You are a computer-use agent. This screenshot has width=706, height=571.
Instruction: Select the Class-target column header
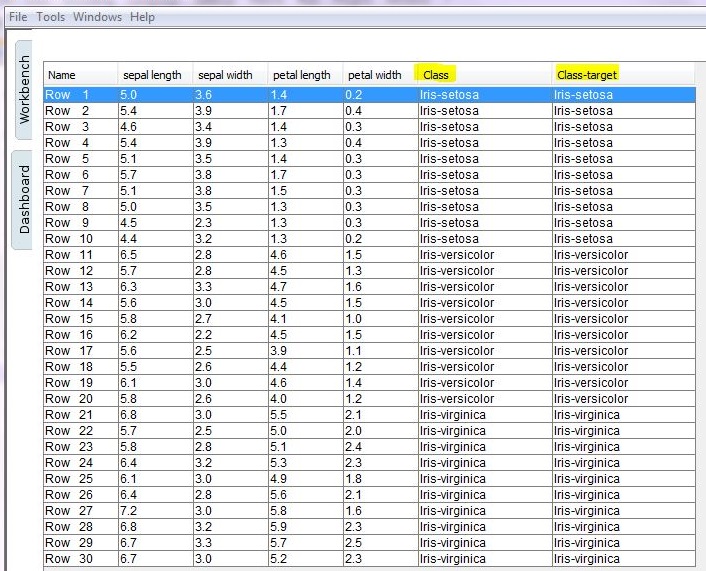click(587, 75)
